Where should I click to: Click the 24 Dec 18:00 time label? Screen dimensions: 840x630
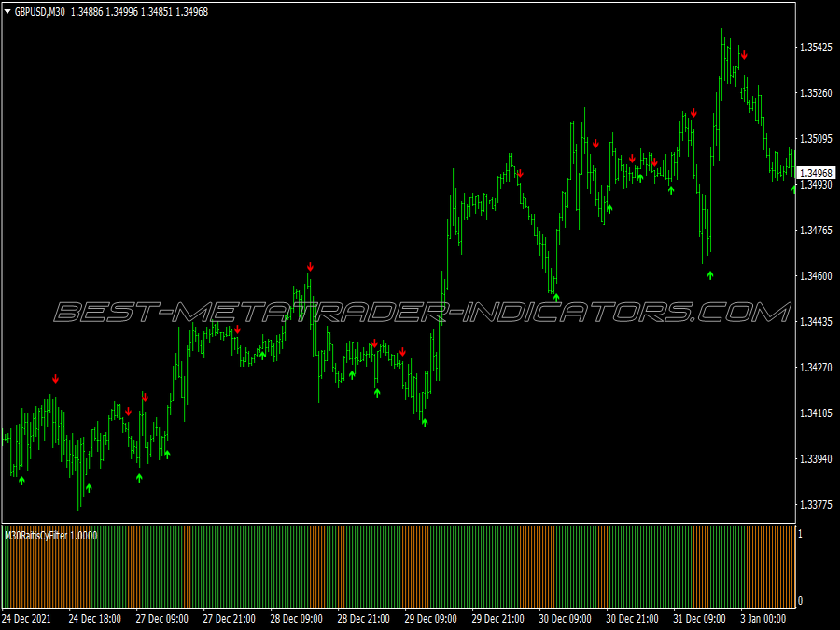(x=95, y=618)
